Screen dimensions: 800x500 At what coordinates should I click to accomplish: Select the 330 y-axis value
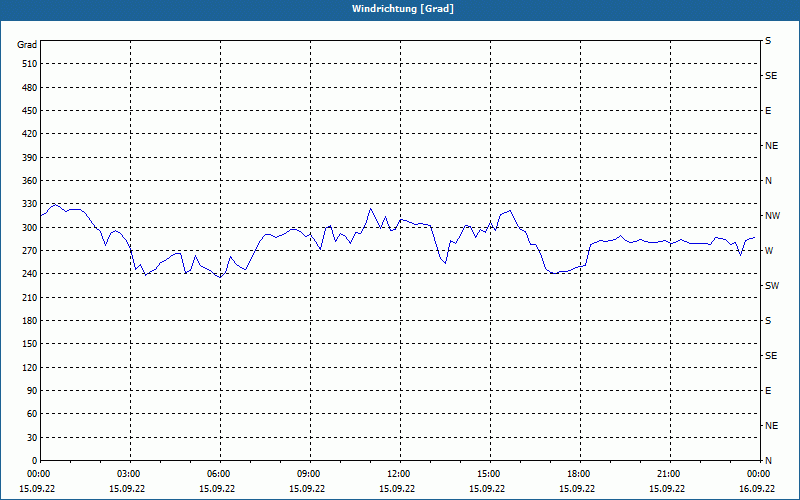[x=29, y=204]
